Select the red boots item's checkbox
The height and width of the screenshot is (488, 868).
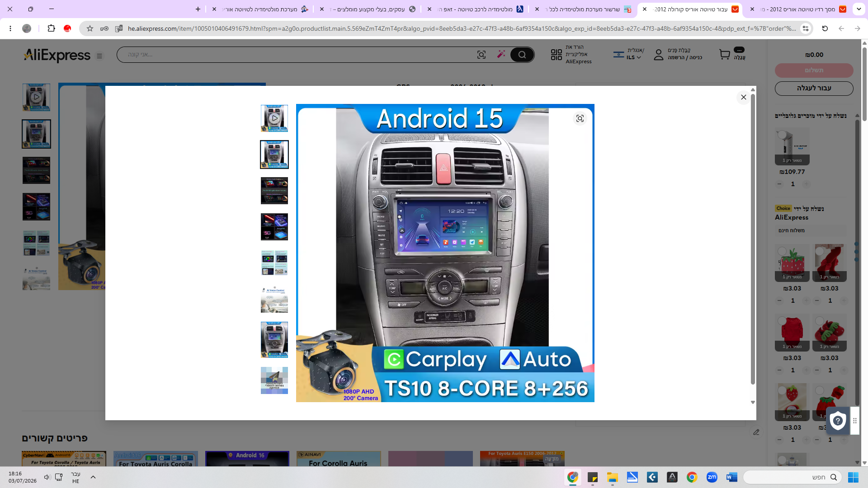click(820, 251)
